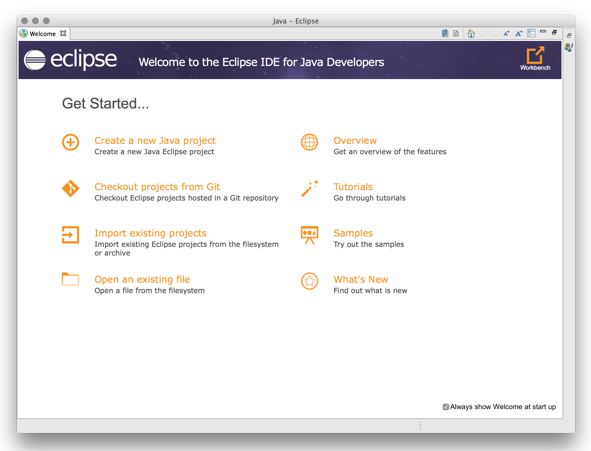Click 'Find out what is new' text
This screenshot has width=591, height=451.
coord(370,291)
